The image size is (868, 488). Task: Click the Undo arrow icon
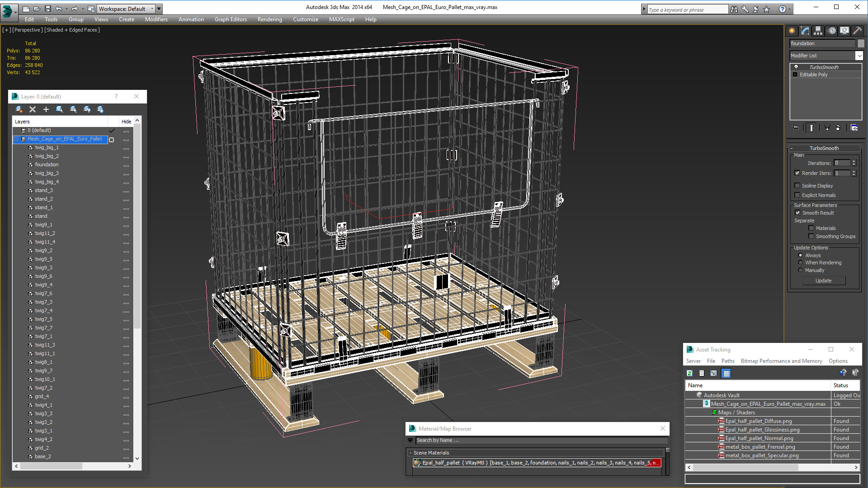[59, 9]
